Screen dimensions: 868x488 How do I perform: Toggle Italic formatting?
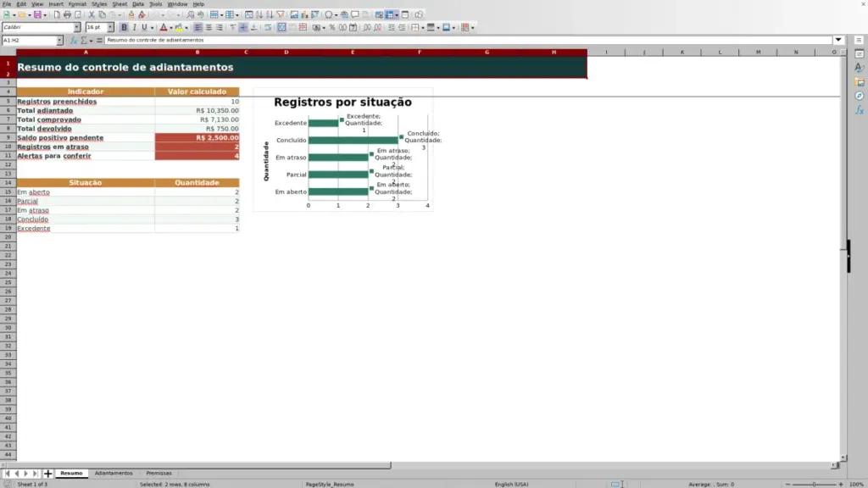point(134,28)
